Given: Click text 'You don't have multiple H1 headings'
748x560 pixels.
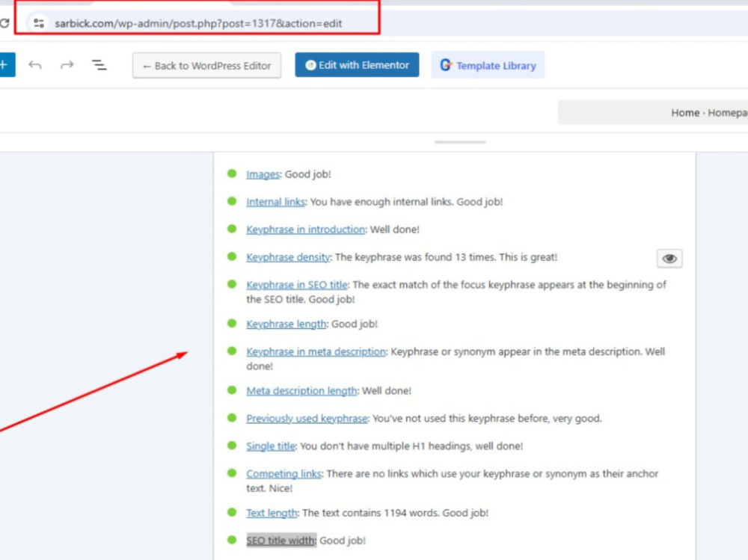Looking at the screenshot, I should [x=386, y=446].
